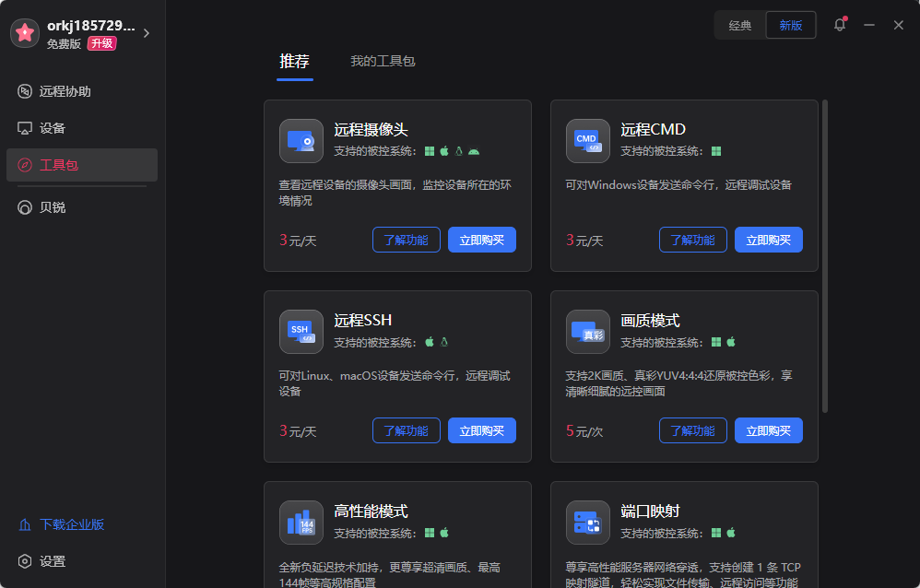Click the 远程摄像头 camera tool icon
The height and width of the screenshot is (588, 920).
coord(301,140)
